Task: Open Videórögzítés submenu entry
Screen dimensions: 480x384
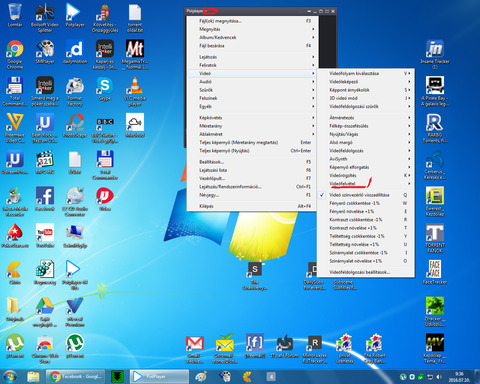Action: [x=366, y=175]
